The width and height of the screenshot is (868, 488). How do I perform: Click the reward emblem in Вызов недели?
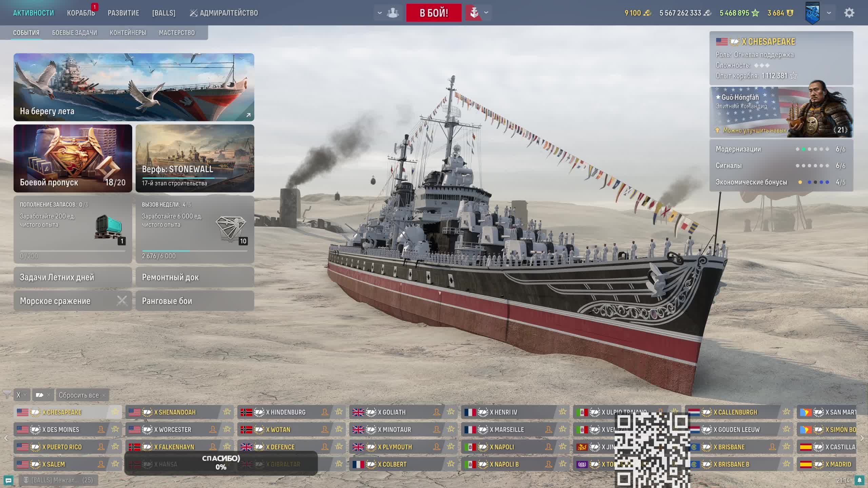point(231,229)
